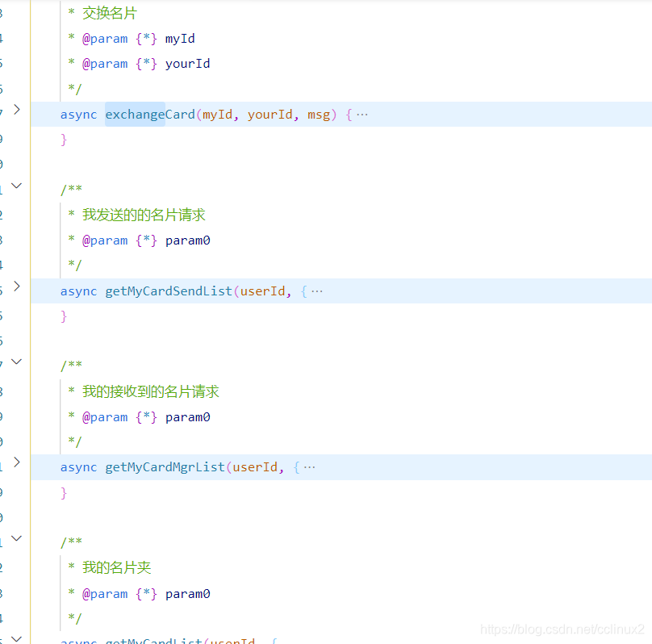Unfold ellipsis after getMyCardSendList signature
This screenshot has height=644, width=652.
(317, 291)
